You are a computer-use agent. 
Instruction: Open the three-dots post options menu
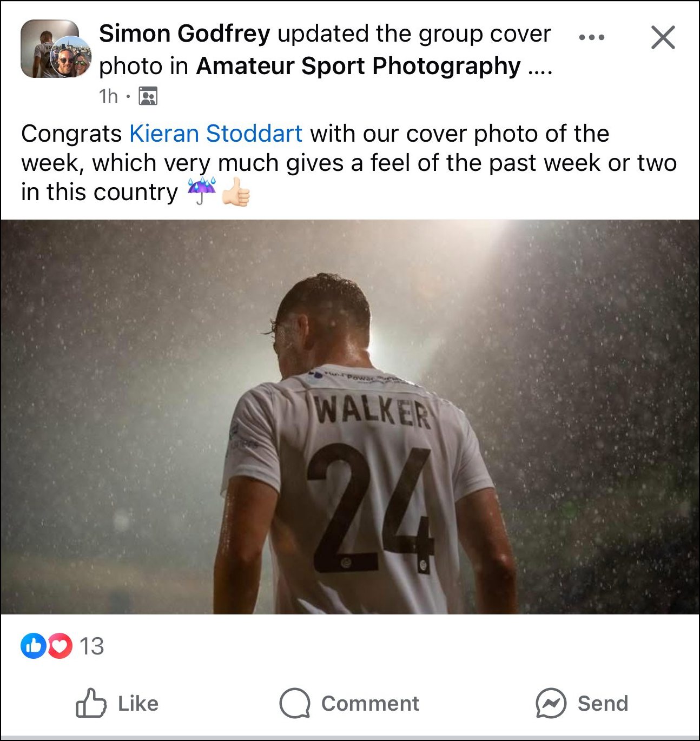591,37
